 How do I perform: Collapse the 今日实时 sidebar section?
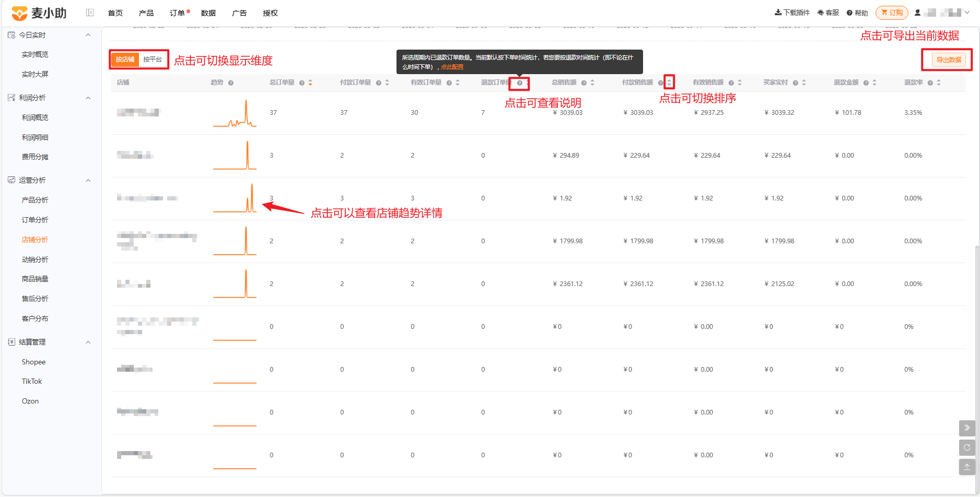pyautogui.click(x=88, y=35)
